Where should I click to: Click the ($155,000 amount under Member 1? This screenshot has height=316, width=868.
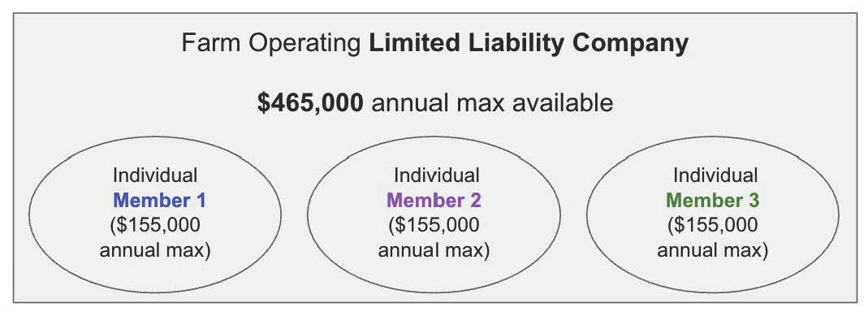click(155, 226)
